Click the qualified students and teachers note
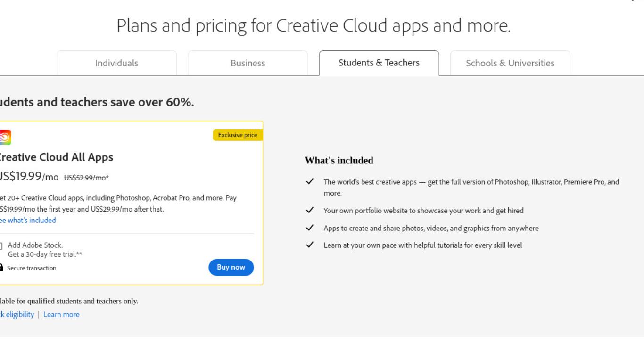Image resolution: width=644 pixels, height=343 pixels. point(69,301)
